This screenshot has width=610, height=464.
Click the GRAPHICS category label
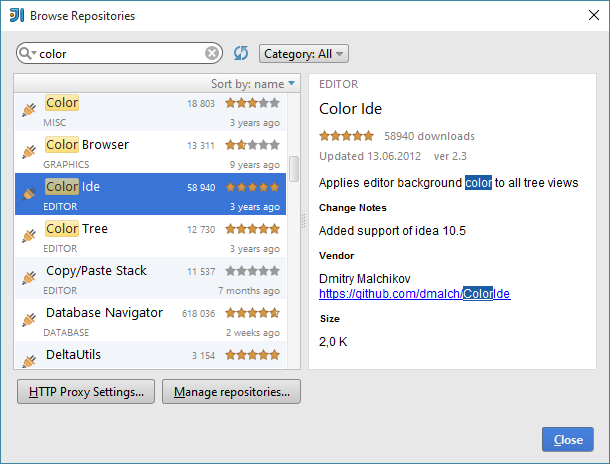click(66, 165)
